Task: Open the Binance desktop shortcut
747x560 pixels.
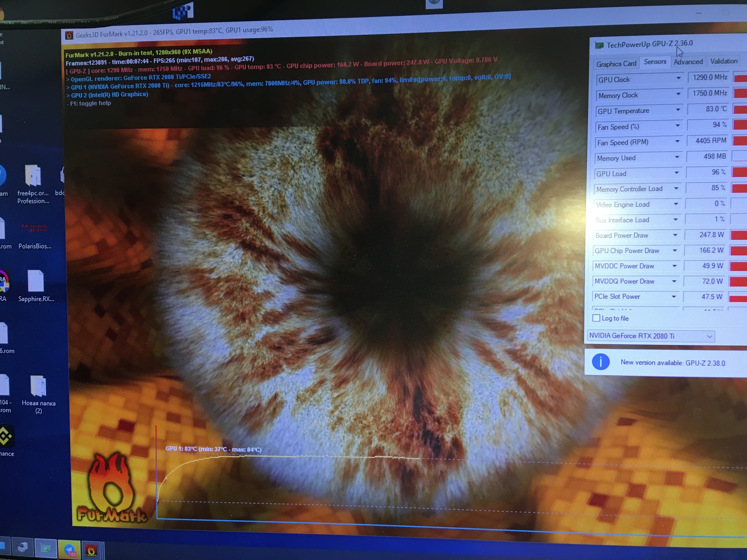Action: [7, 440]
